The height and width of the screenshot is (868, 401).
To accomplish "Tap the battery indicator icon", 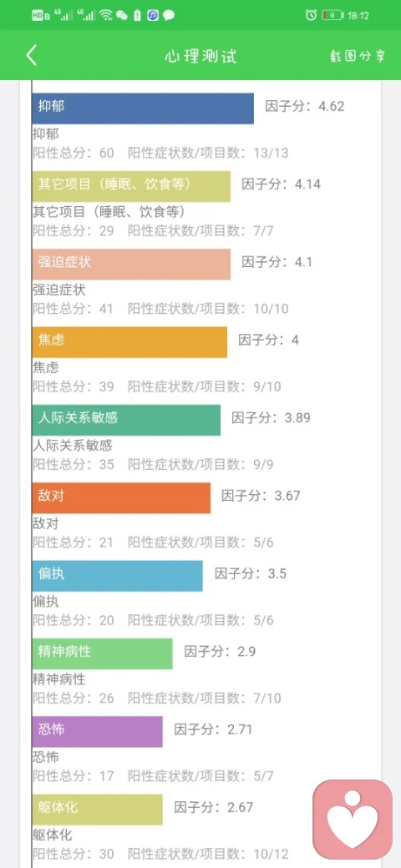I will 332,16.
